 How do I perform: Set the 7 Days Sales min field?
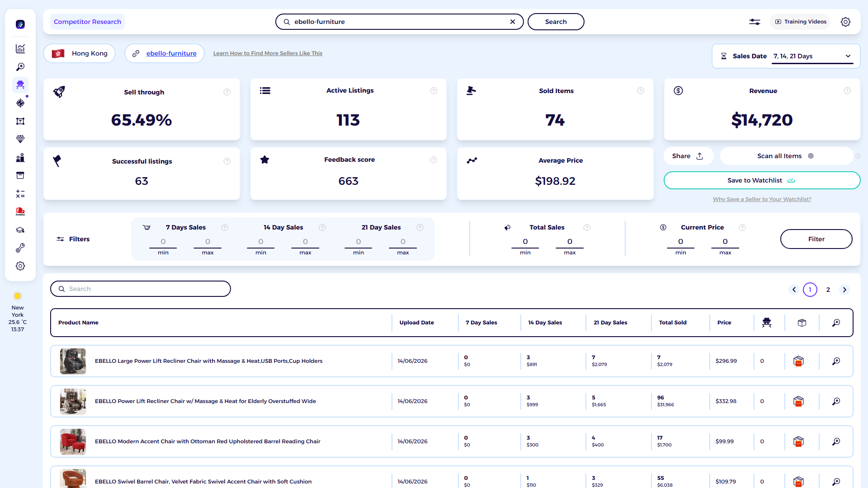coord(163,242)
